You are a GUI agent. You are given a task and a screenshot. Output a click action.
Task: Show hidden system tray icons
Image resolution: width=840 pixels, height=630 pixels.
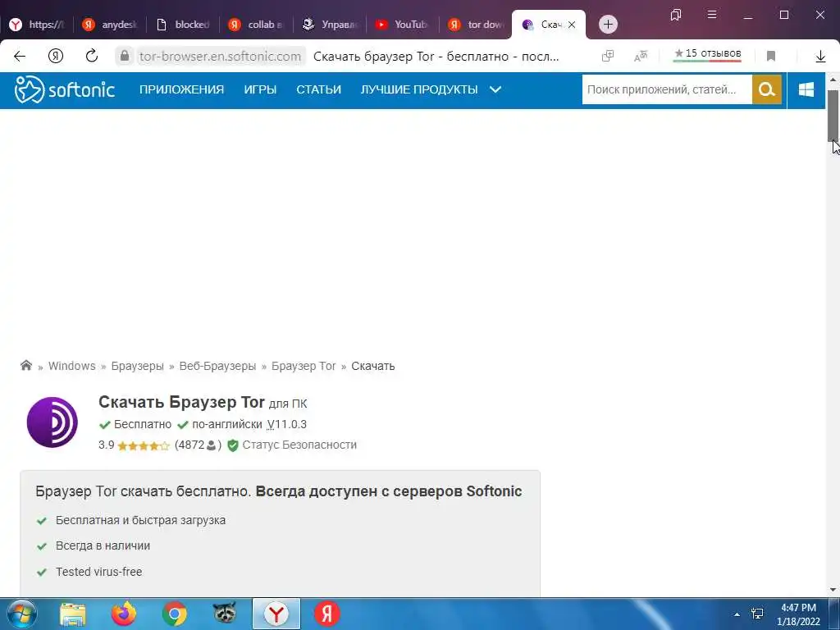[x=737, y=614]
